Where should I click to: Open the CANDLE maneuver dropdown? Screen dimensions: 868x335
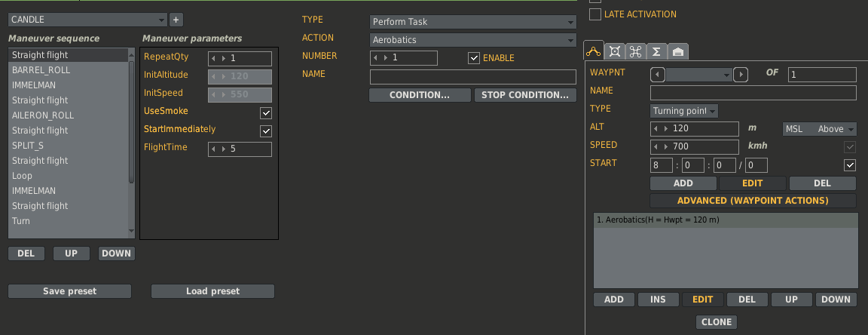87,20
